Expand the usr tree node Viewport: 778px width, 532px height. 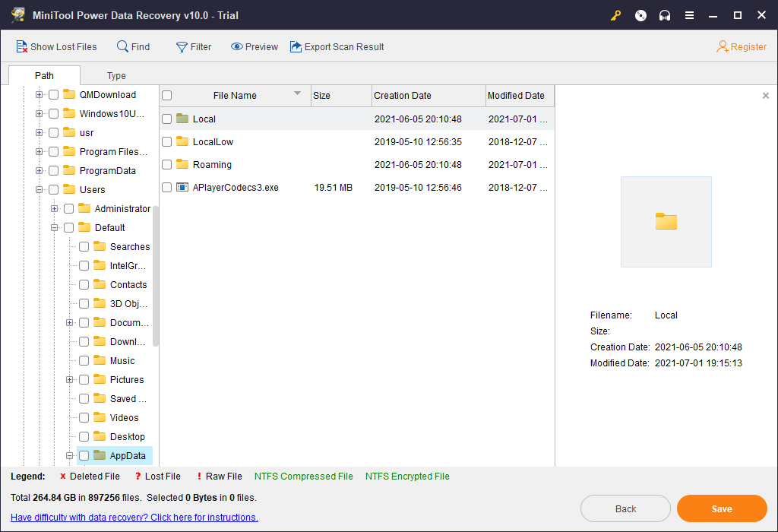(x=39, y=132)
